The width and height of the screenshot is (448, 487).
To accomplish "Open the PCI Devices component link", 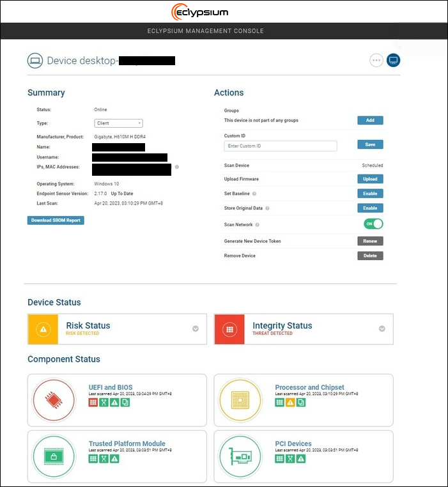I will click(x=293, y=444).
